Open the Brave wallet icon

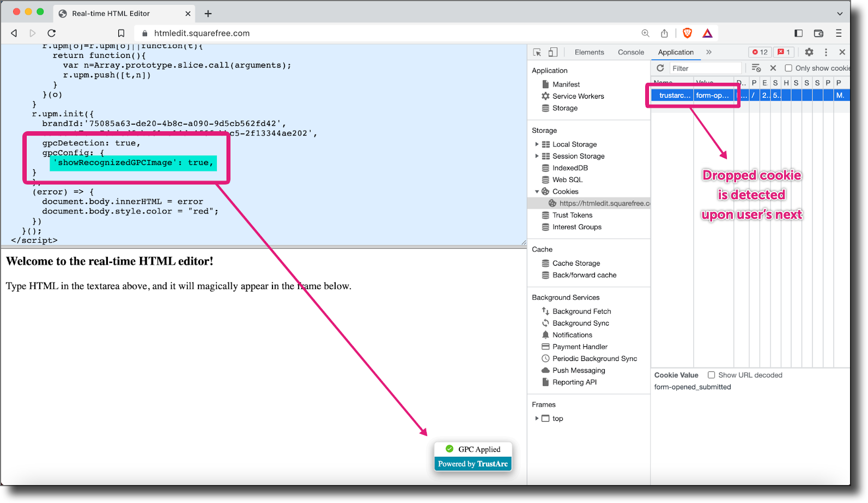tap(818, 33)
